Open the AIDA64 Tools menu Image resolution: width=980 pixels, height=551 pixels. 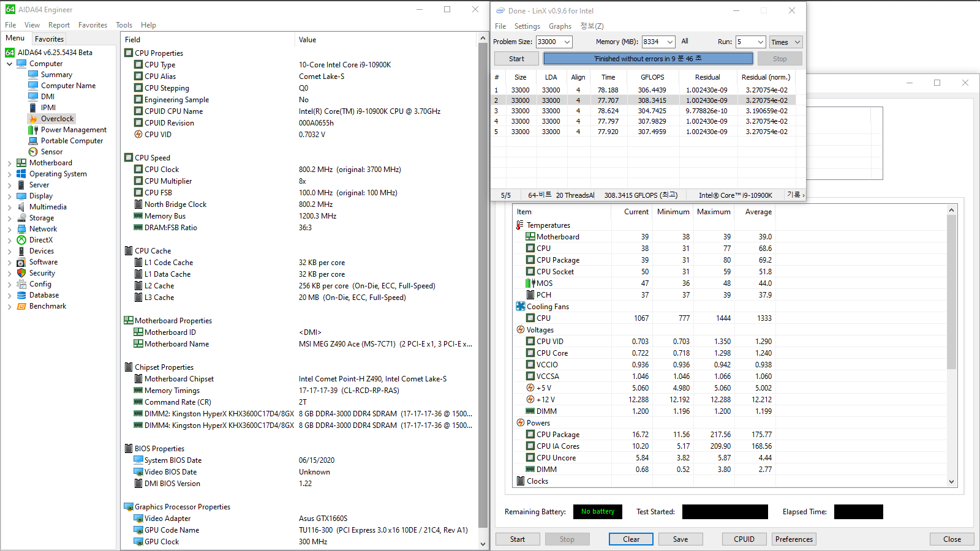(x=124, y=25)
